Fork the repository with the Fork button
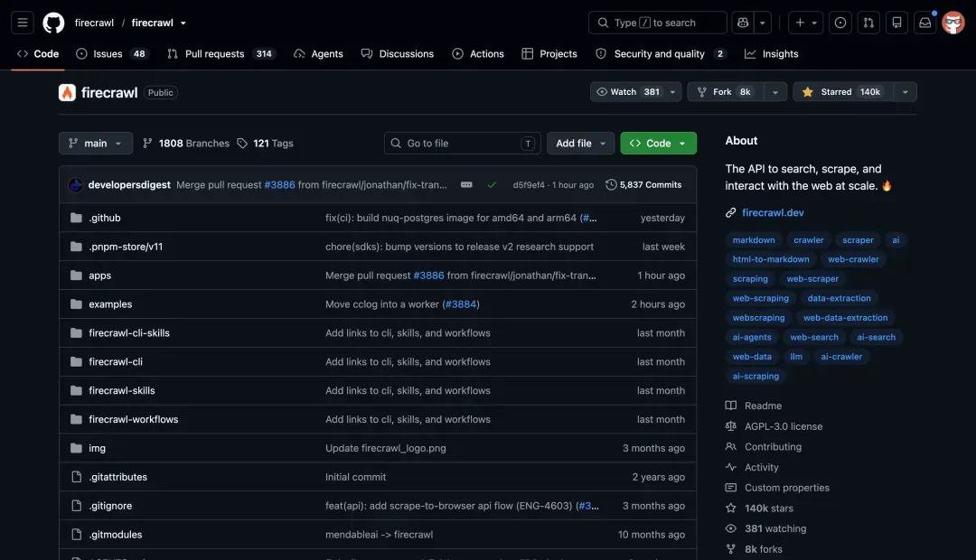The height and width of the screenshot is (560, 976). point(726,92)
